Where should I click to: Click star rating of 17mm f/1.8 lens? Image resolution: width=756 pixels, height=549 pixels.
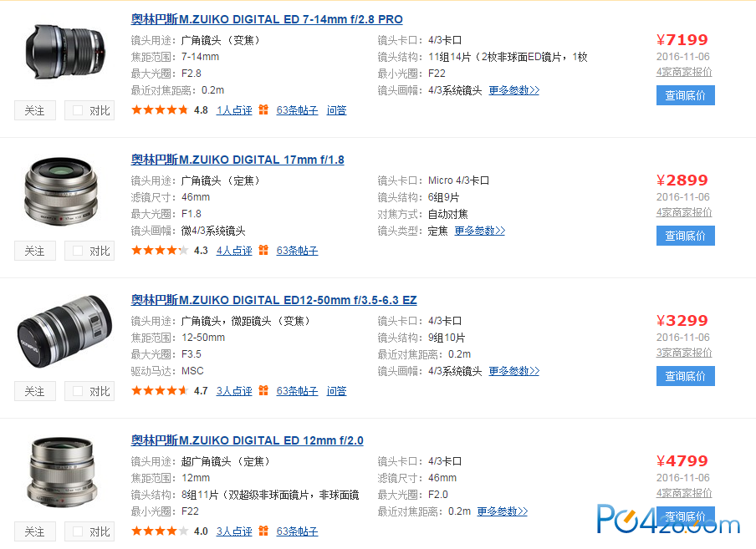pyautogui.click(x=160, y=250)
